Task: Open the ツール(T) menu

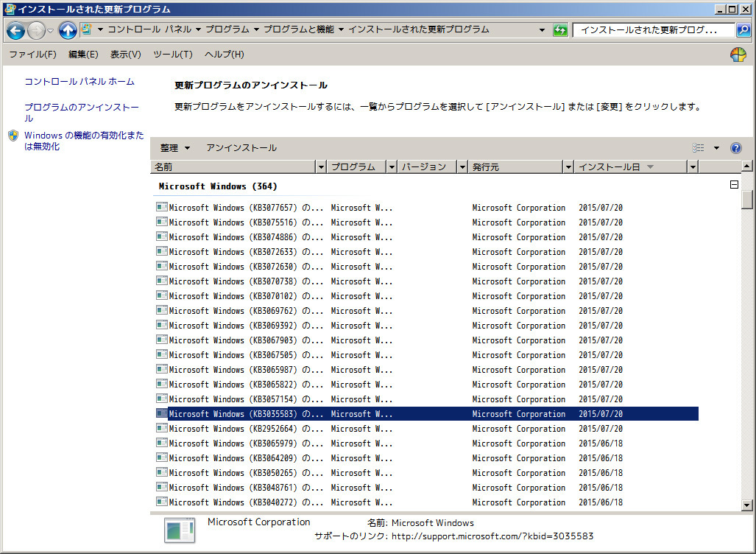Action: tap(172, 55)
